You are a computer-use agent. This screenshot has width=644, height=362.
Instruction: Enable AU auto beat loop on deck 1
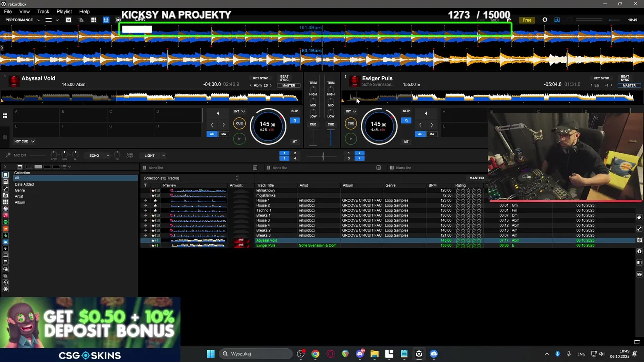(x=212, y=134)
